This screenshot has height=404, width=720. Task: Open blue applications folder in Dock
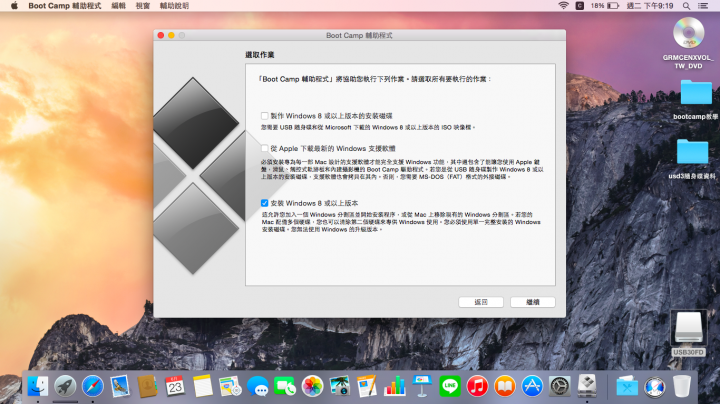[627, 386]
